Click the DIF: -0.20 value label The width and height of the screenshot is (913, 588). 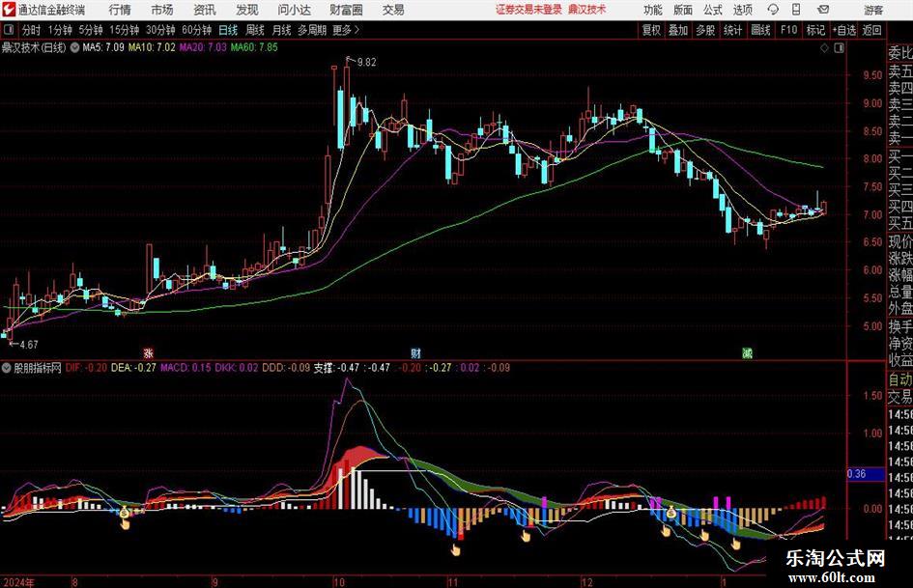point(86,368)
